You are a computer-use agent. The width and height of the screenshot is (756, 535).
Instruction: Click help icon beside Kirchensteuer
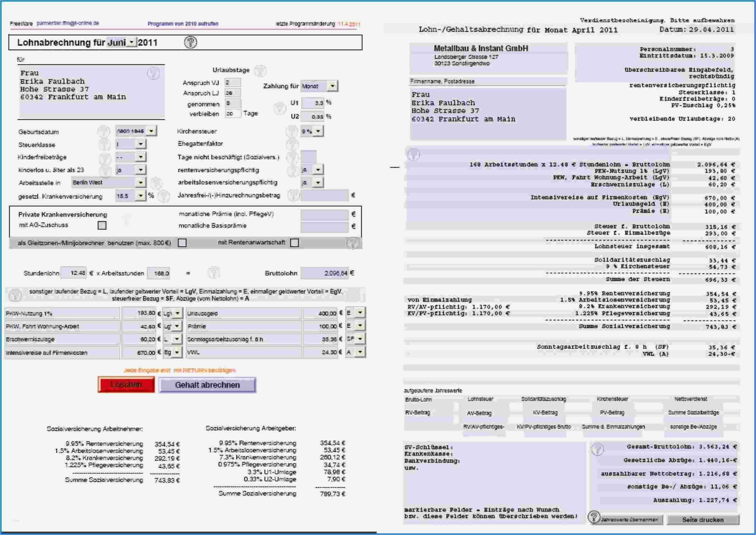(291, 131)
